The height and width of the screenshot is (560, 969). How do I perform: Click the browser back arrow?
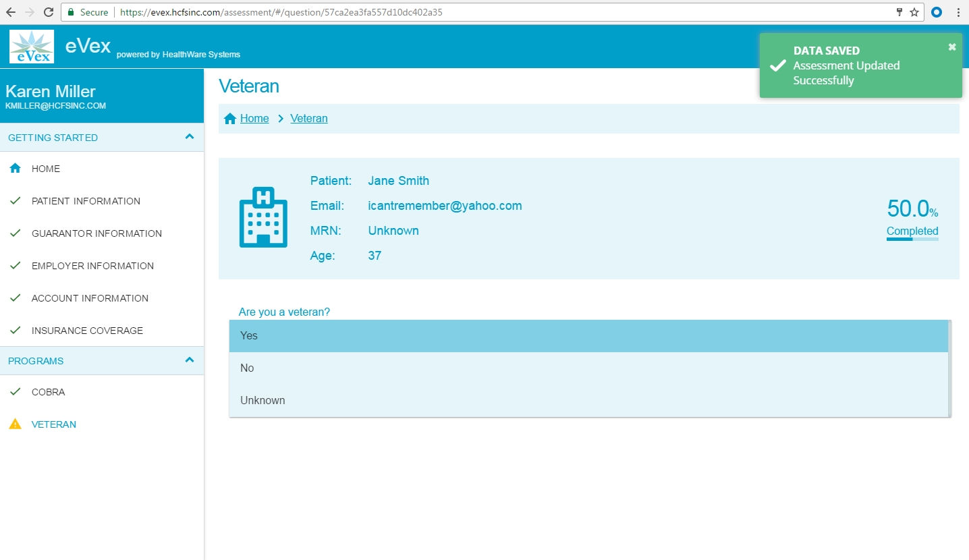point(11,12)
